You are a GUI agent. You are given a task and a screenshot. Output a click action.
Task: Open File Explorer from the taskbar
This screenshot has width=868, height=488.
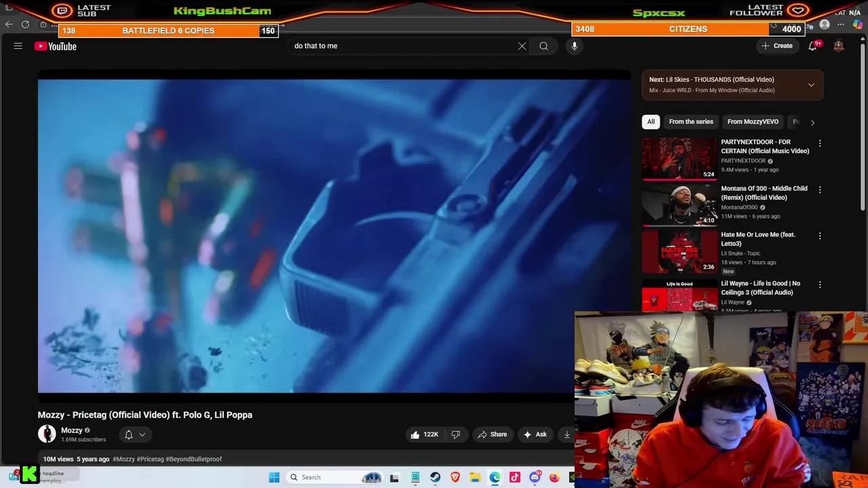click(x=475, y=477)
